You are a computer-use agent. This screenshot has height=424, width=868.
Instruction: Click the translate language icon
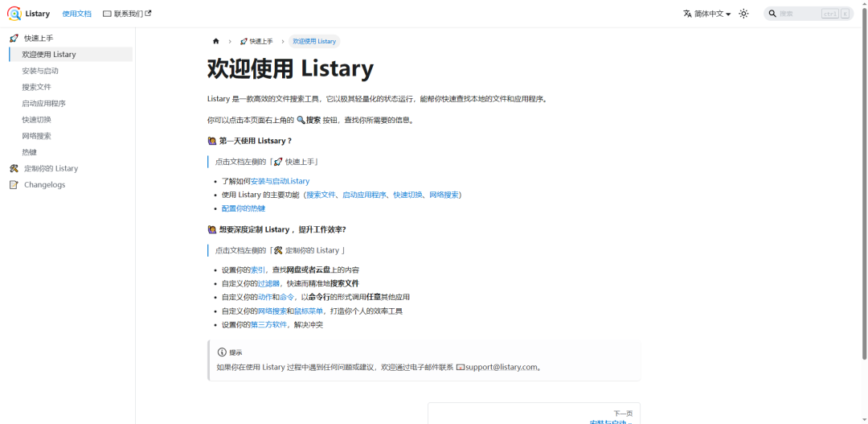pyautogui.click(x=687, y=14)
